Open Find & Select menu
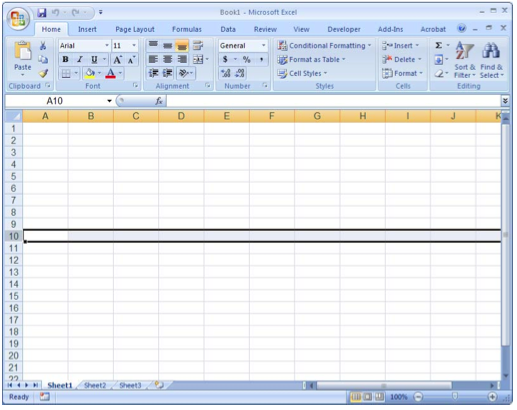The image size is (517, 410). [x=491, y=60]
